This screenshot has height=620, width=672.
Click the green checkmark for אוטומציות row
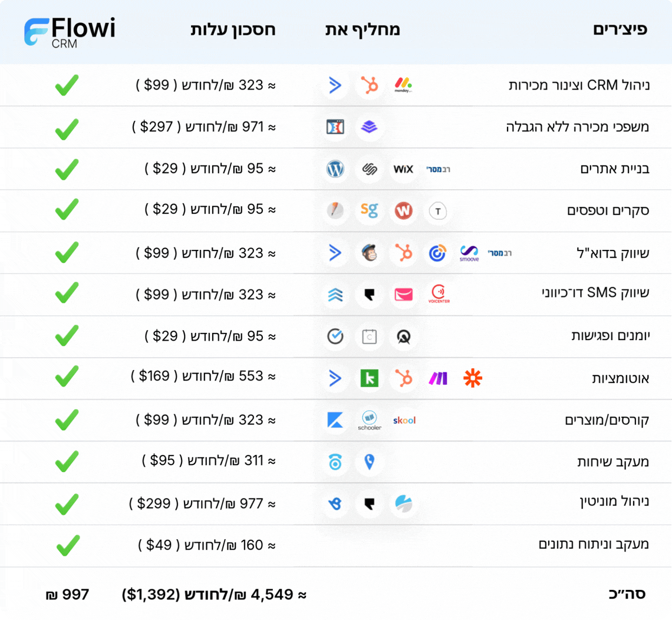[x=67, y=377]
